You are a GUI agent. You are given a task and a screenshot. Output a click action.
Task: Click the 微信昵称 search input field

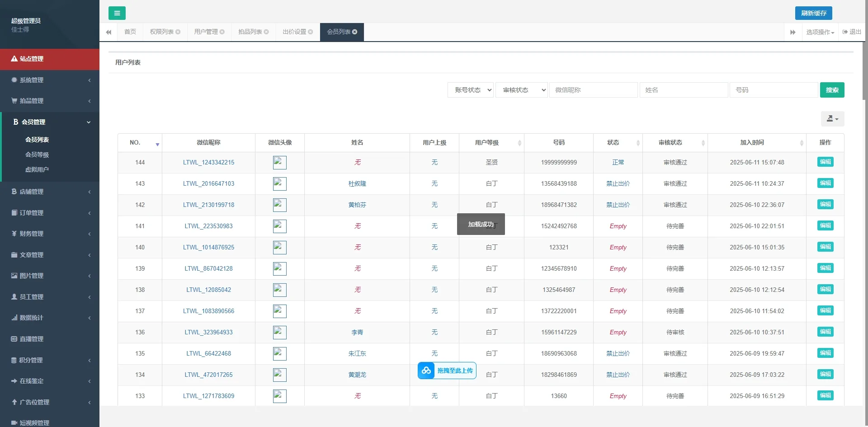(x=593, y=90)
